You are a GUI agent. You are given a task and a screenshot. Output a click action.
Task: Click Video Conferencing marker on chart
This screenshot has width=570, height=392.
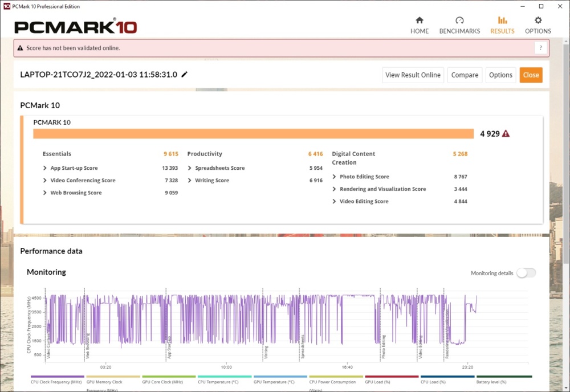point(48,341)
